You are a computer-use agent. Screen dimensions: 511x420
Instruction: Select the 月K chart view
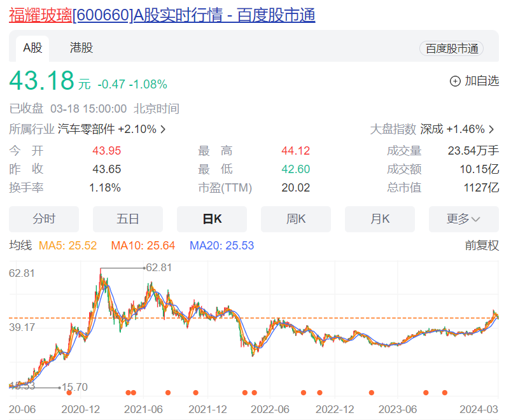point(379,219)
